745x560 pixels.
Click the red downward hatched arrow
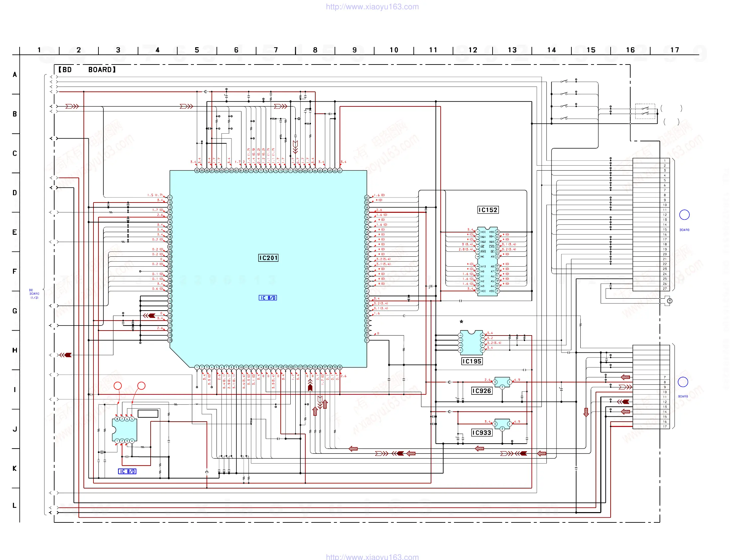click(x=586, y=412)
